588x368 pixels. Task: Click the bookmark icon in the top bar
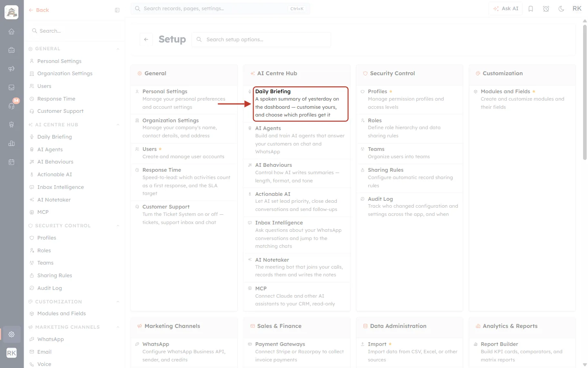click(x=531, y=9)
